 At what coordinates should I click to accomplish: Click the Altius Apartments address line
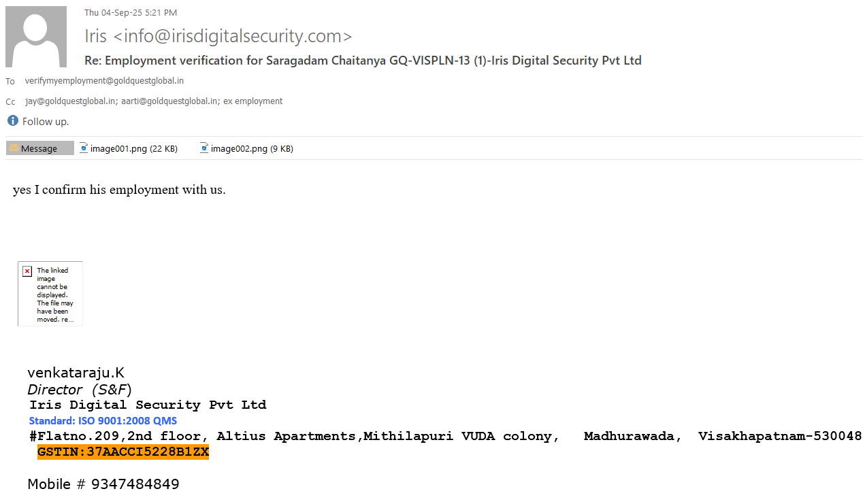pyautogui.click(x=445, y=437)
